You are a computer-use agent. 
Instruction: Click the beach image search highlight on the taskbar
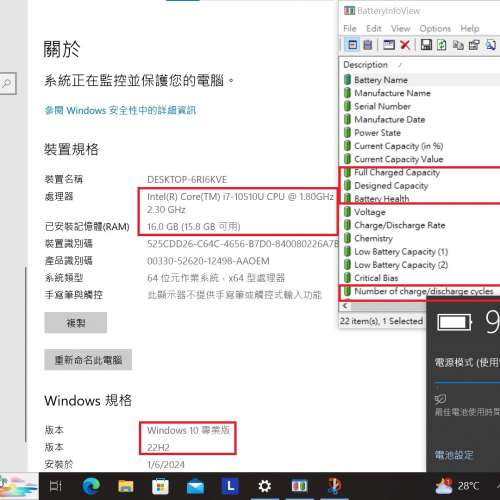19,486
